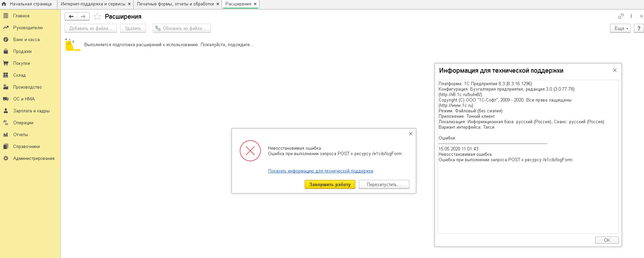Add Расширения to favorites with the star
Screen dimensions: 644x258
pyautogui.click(x=97, y=16)
